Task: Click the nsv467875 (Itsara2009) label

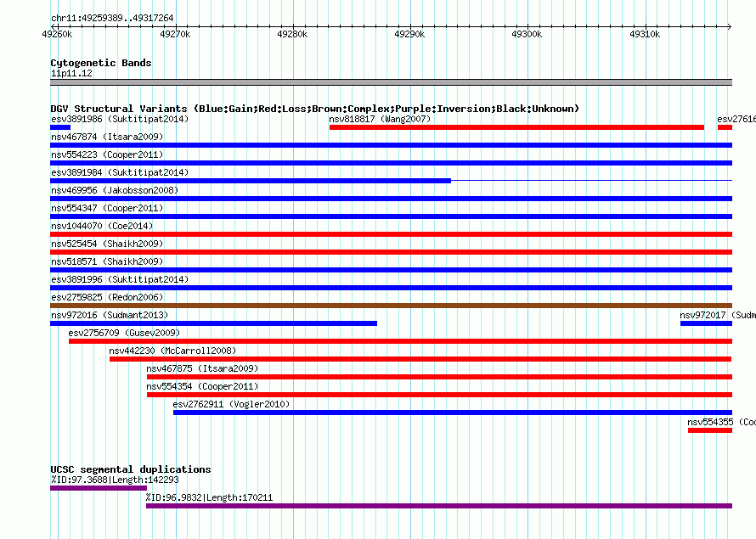Action: [x=202, y=368]
